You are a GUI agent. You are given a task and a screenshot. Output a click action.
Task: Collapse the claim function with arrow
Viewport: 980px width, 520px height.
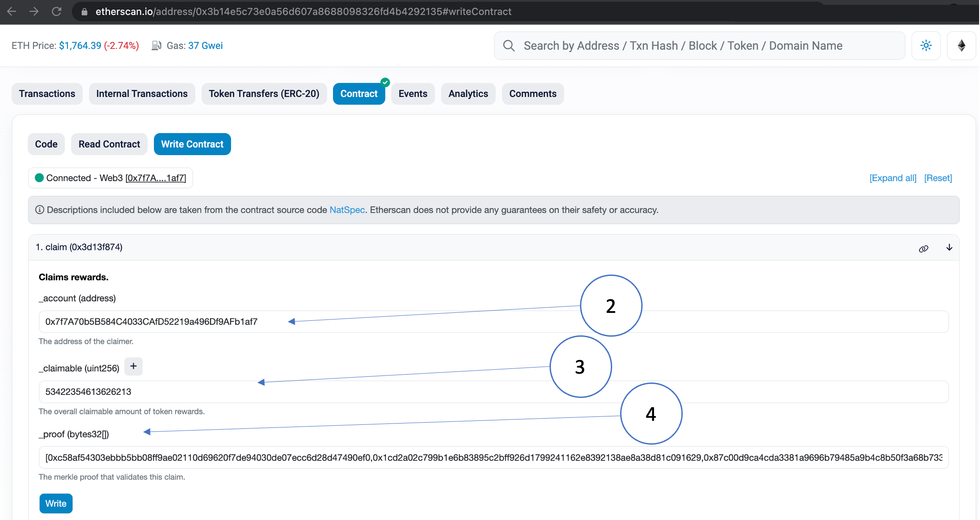tap(949, 248)
